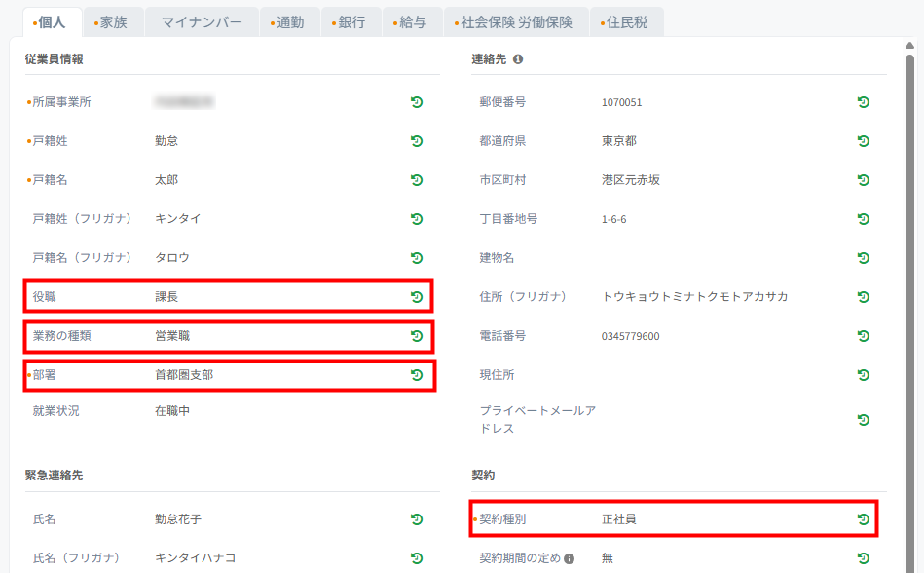Click トウキョウトミナトクモトアカサカ furigana value
Viewport: 924px width, 573px height.
pos(695,297)
